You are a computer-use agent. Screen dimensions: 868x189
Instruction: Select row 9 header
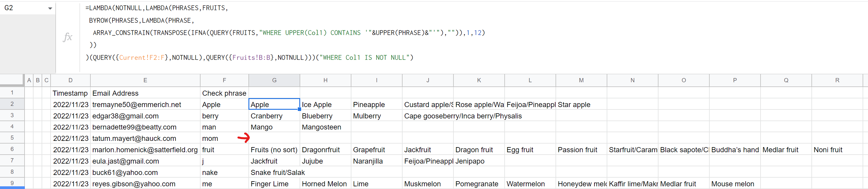coord(12,183)
